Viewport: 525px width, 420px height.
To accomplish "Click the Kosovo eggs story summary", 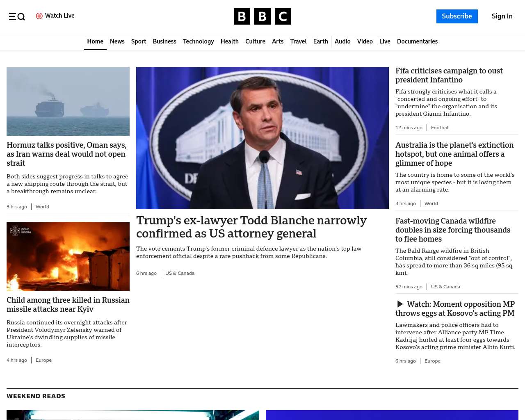I will click(x=455, y=336).
